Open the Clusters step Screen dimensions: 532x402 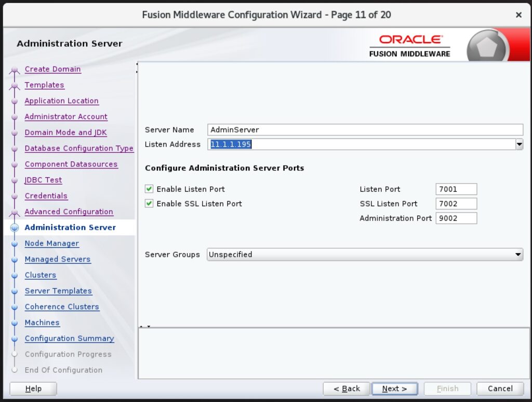click(41, 275)
